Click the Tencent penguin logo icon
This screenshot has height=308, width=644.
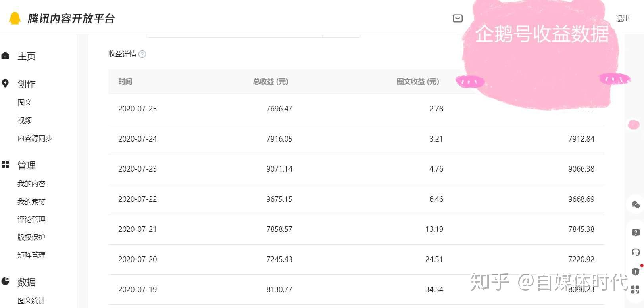tap(14, 18)
